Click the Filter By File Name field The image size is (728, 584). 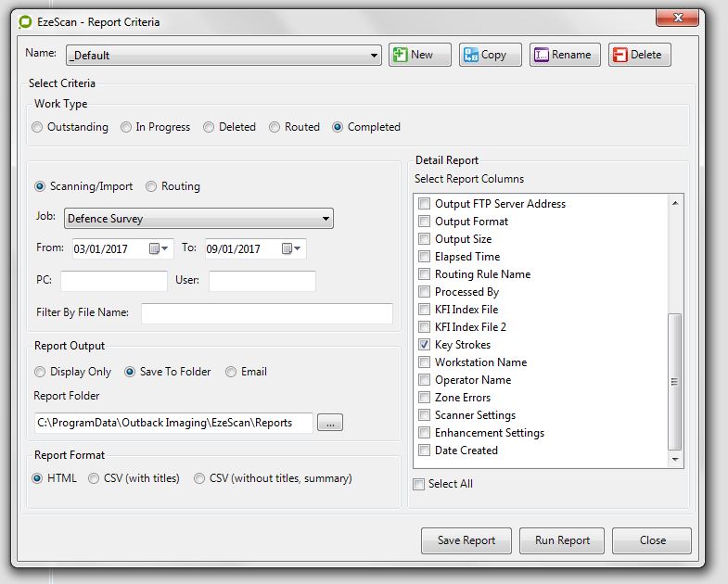click(x=267, y=313)
